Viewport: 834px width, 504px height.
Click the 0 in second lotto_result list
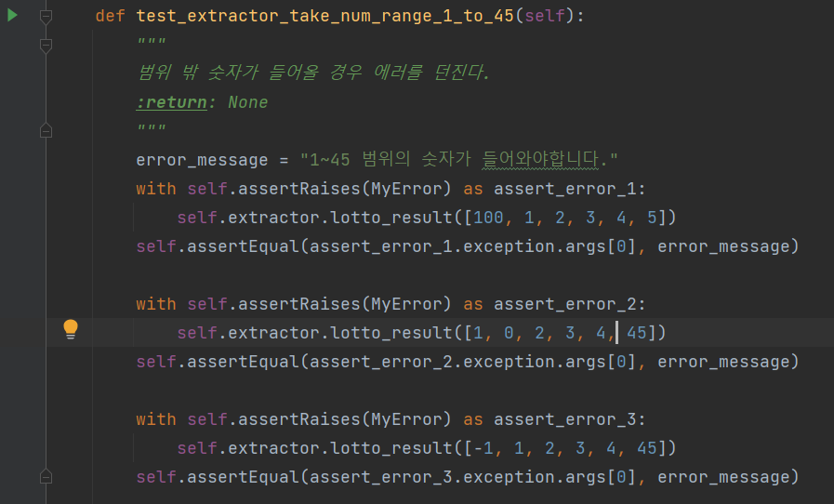(x=509, y=333)
